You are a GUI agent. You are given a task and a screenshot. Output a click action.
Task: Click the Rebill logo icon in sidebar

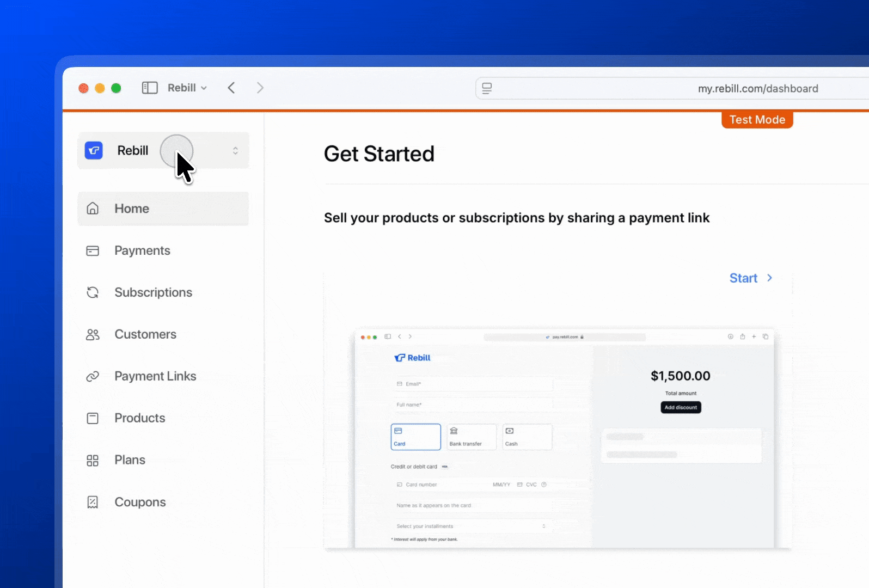coord(94,150)
